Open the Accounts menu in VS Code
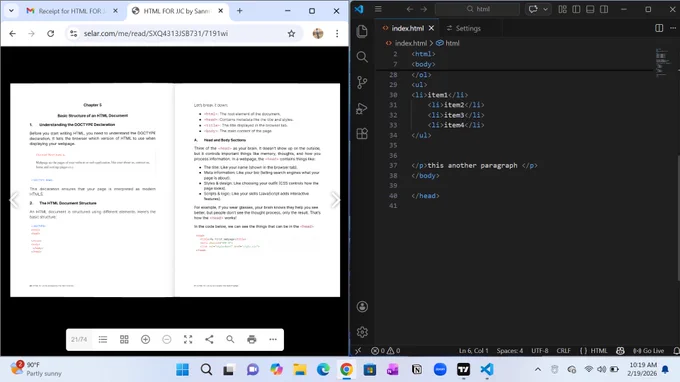Image resolution: width=680 pixels, height=382 pixels. pyautogui.click(x=362, y=307)
